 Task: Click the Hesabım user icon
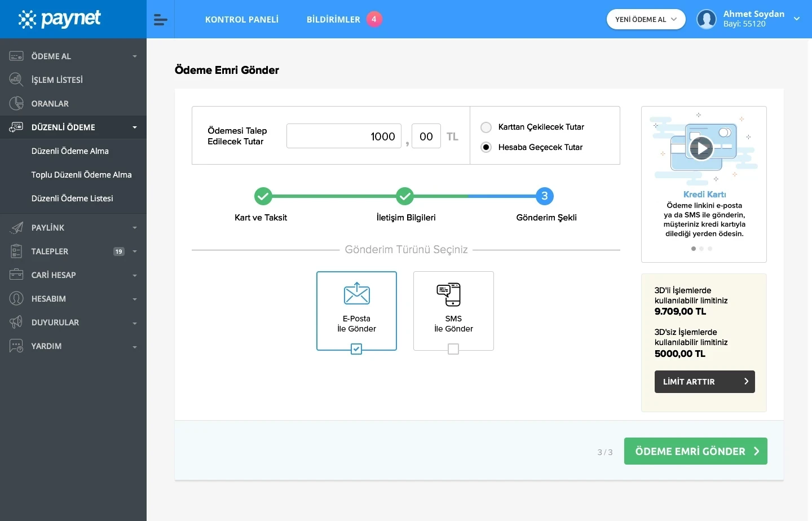coord(16,299)
